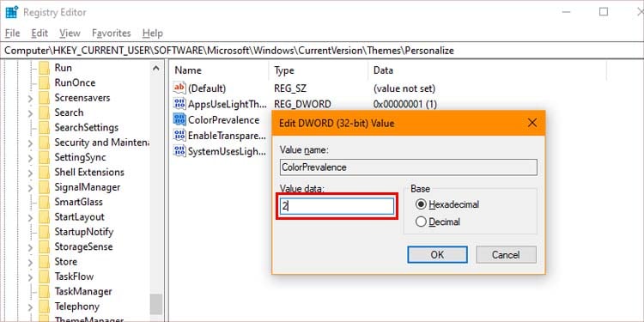This screenshot has width=644, height=322.
Task: Click the (value not set) data cell
Action: pyautogui.click(x=404, y=88)
